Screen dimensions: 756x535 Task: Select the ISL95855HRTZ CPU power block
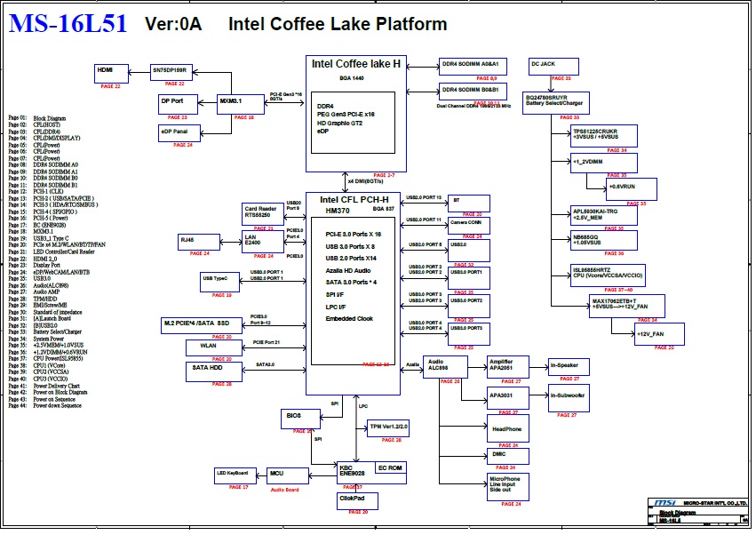(608, 275)
